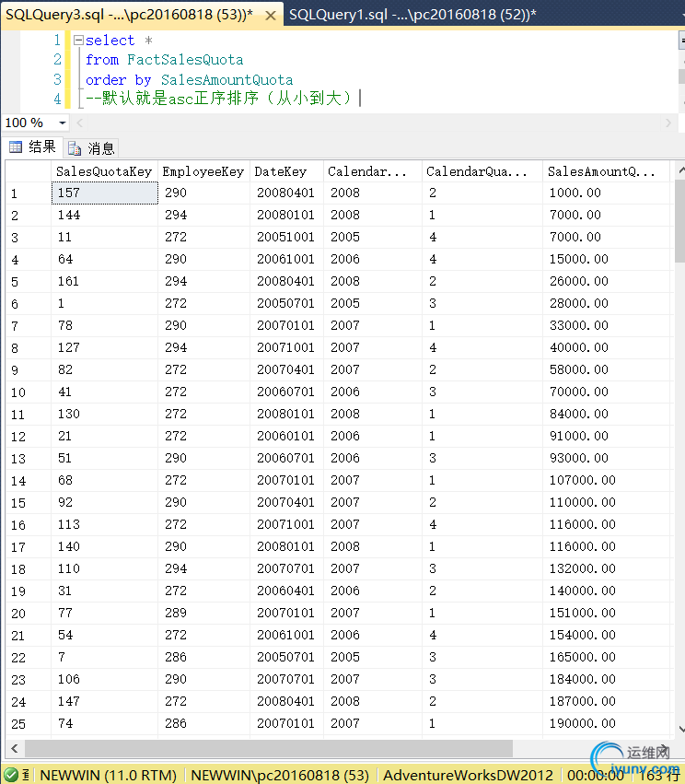Click NEWWIN\pc20160818 (53) login status
The height and width of the screenshot is (784, 685).
tap(280, 776)
